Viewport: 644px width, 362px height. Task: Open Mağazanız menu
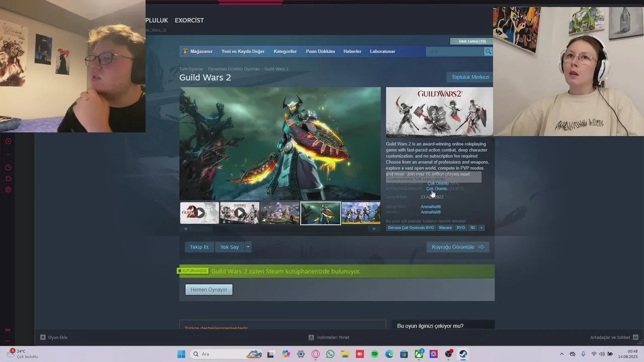201,51
